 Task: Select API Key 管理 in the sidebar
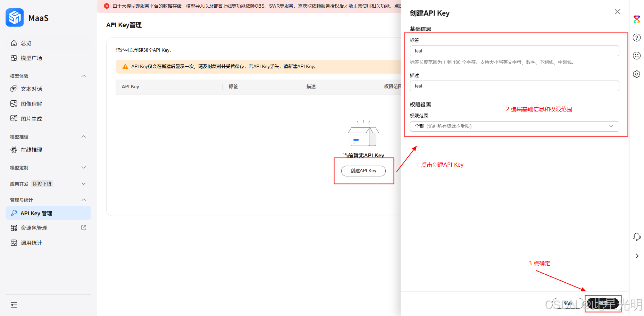click(36, 213)
